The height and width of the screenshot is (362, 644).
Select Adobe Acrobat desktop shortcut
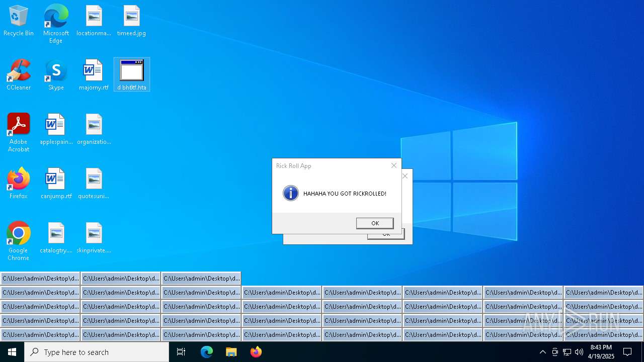coord(19,133)
